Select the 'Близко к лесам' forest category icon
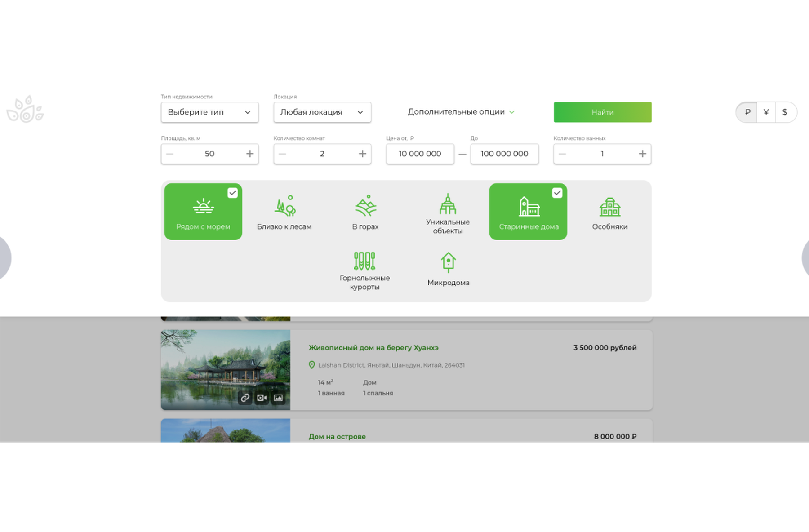Image resolution: width=809 pixels, height=532 pixels. tap(285, 206)
